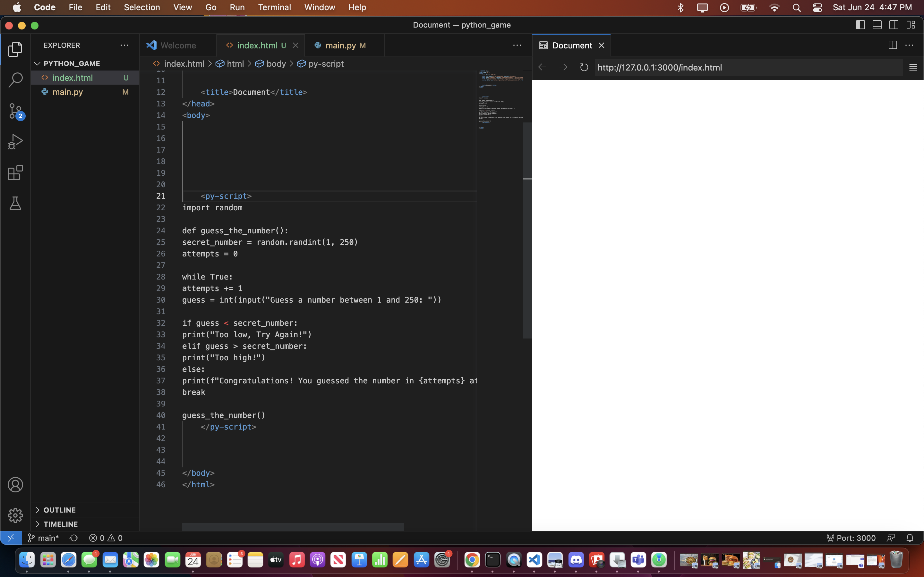Viewport: 924px width, 577px height.
Task: Switch to the main.py editor tab
Action: (x=340, y=46)
